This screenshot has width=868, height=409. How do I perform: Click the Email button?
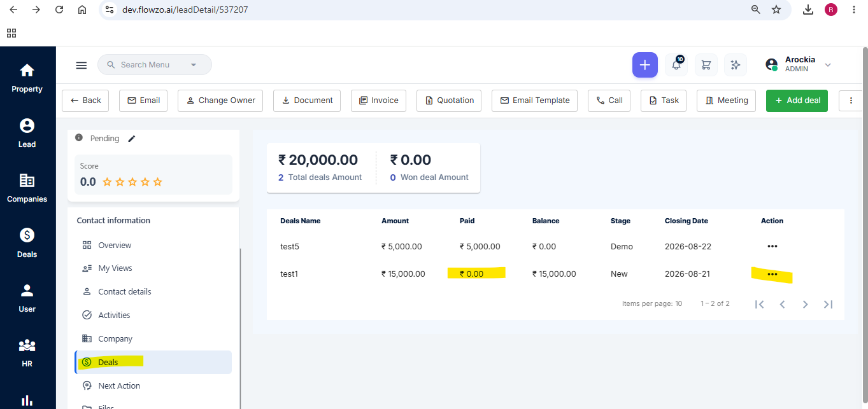click(x=143, y=101)
